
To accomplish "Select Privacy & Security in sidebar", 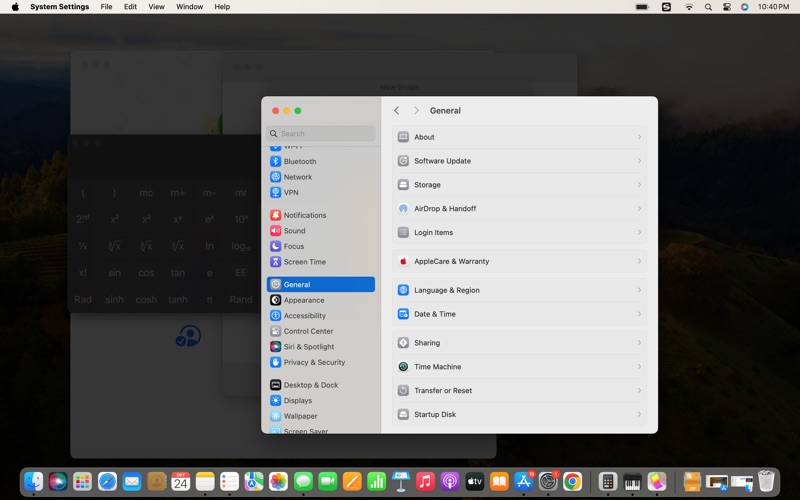I will coord(313,363).
